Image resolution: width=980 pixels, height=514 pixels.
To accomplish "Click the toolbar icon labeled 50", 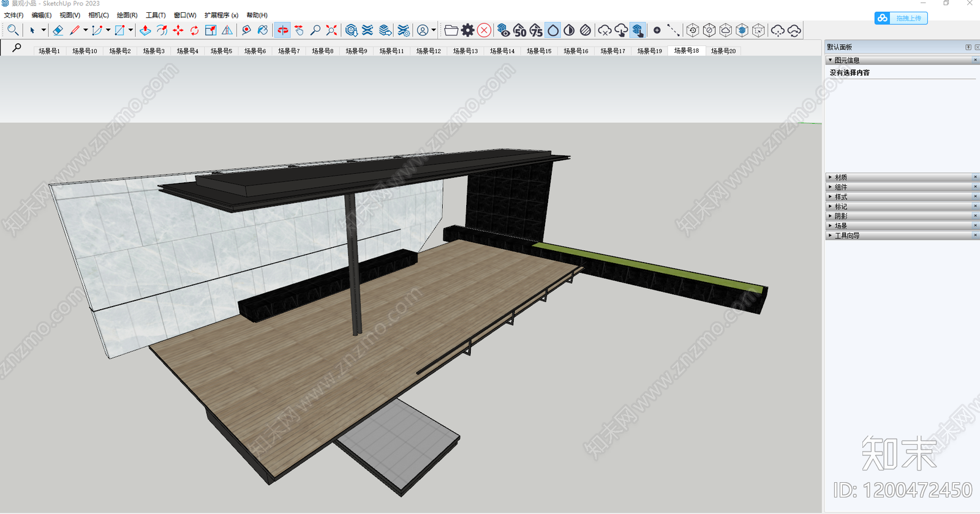I will 520,30.
